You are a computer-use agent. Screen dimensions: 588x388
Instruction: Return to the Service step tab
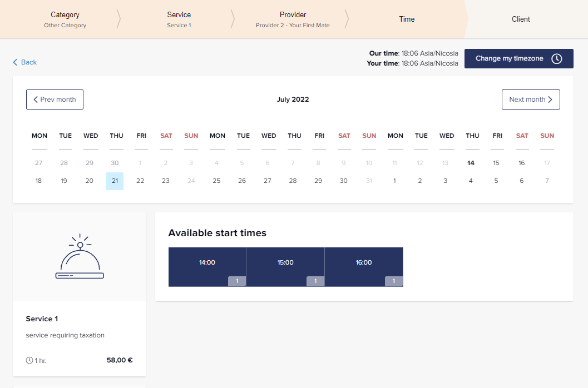pos(179,19)
